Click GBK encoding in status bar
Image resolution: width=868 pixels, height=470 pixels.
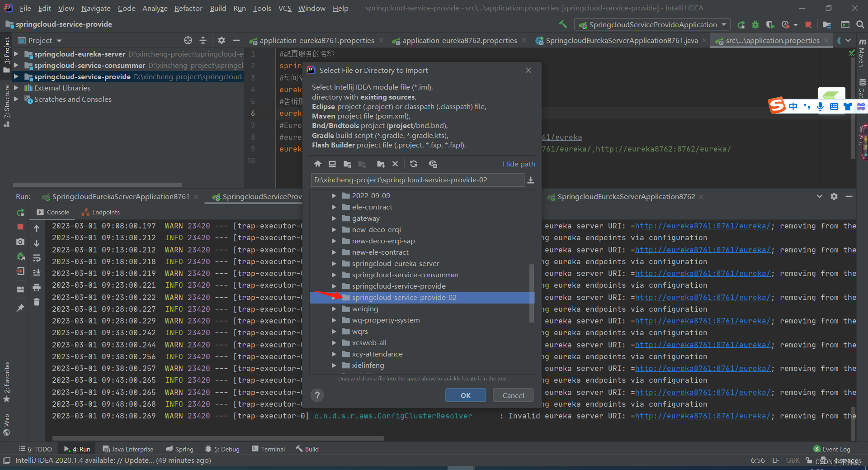pyautogui.click(x=793, y=460)
